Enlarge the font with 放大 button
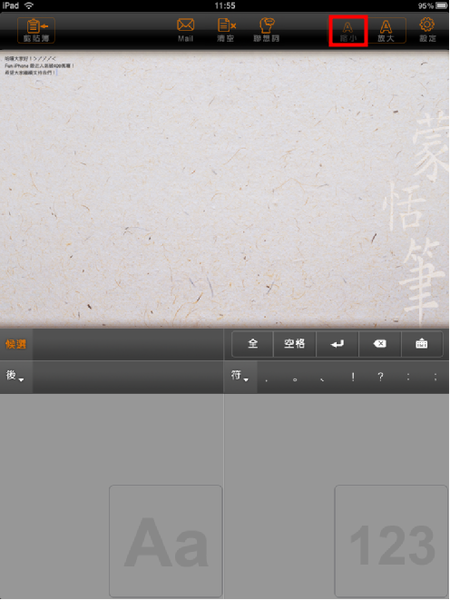This screenshot has height=600, width=450. click(386, 31)
